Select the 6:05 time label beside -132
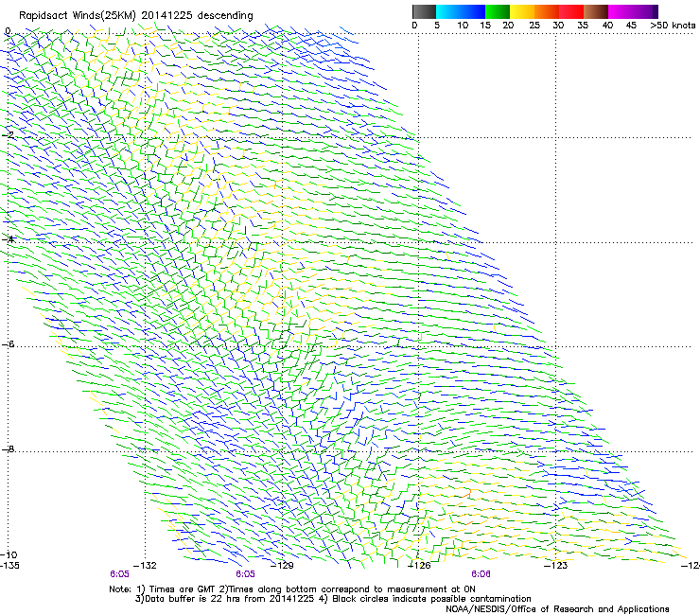The height and width of the screenshot is (615, 700). coord(119,574)
